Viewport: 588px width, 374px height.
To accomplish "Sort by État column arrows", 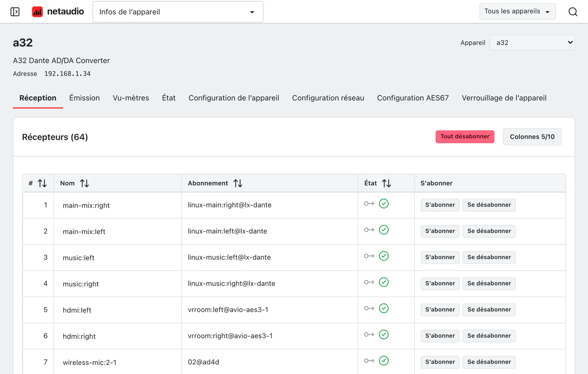I will click(387, 183).
